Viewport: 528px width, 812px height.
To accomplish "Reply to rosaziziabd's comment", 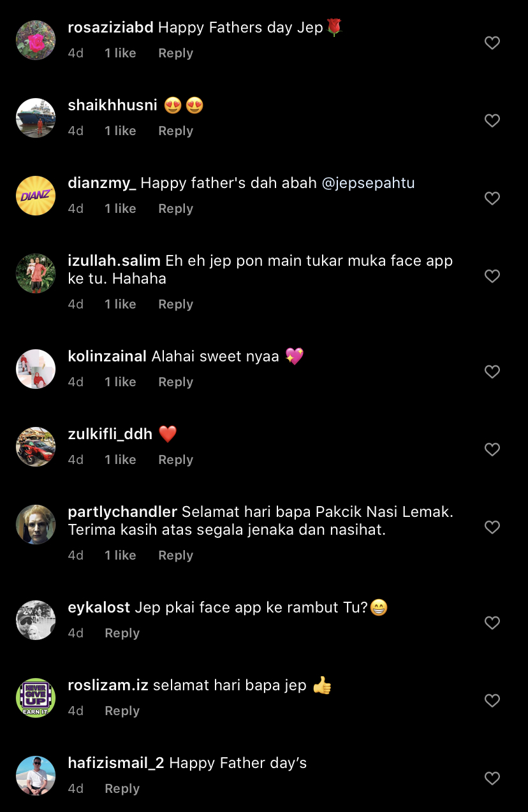I will tap(175, 53).
